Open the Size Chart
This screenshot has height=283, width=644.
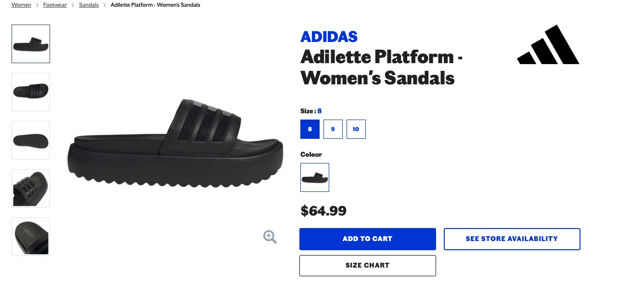tap(367, 266)
